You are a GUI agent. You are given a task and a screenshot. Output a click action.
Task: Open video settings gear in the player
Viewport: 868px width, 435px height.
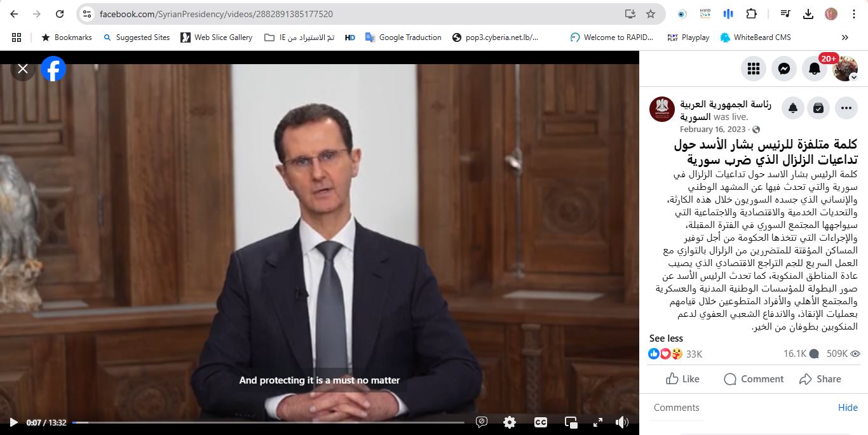click(510, 422)
